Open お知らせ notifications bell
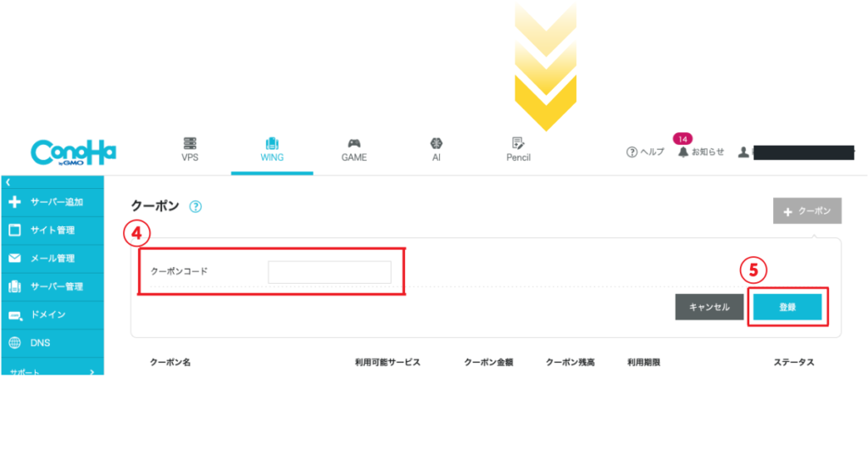 (701, 152)
